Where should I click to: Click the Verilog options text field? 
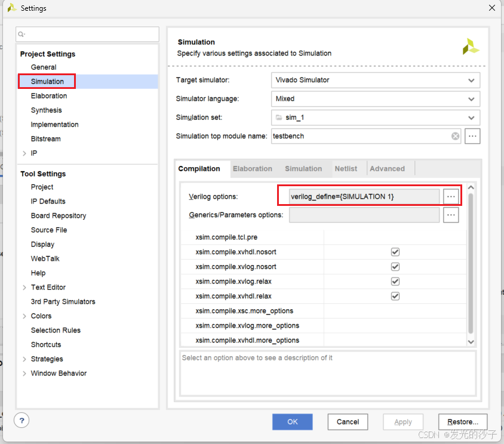point(364,196)
